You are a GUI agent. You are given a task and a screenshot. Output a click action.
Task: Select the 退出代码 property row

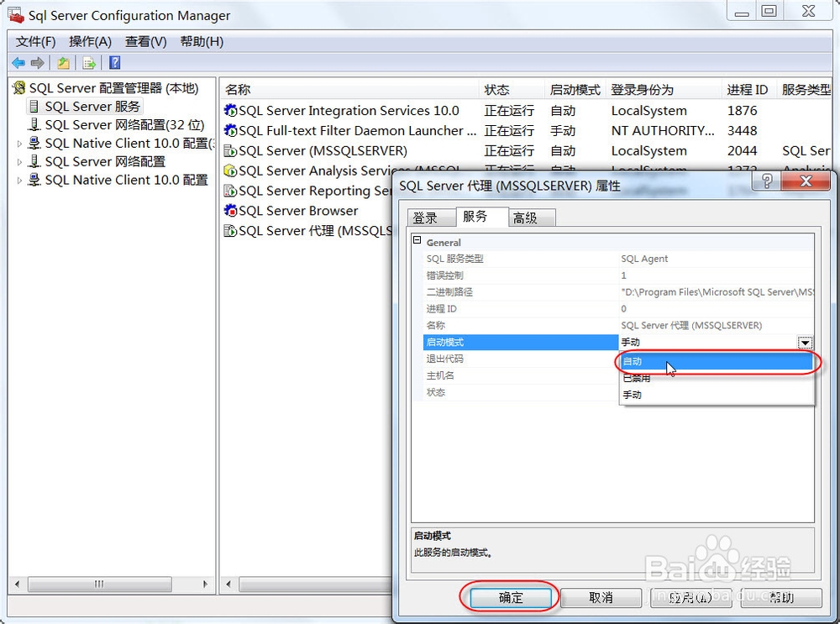pyautogui.click(x=520, y=359)
